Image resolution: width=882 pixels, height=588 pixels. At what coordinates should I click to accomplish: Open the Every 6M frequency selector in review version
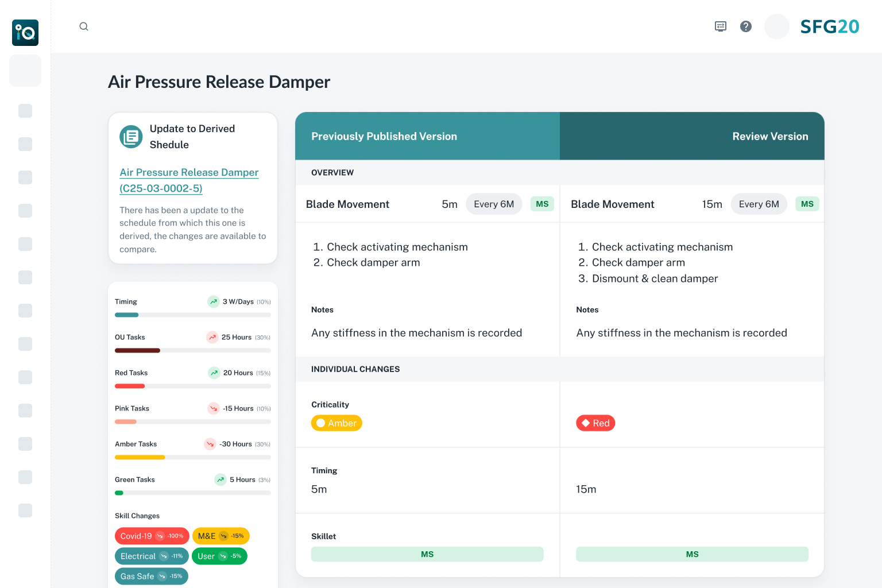759,204
